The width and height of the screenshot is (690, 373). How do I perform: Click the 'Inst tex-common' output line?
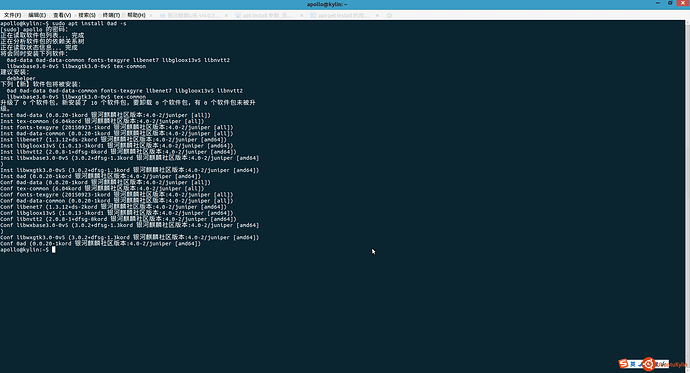click(102, 121)
